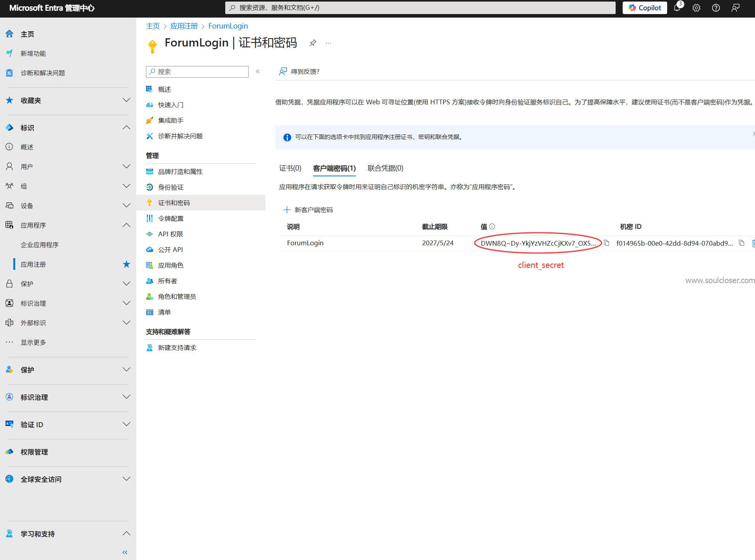Go to 主页 breadcrumb
This screenshot has height=560, width=755.
(x=153, y=26)
